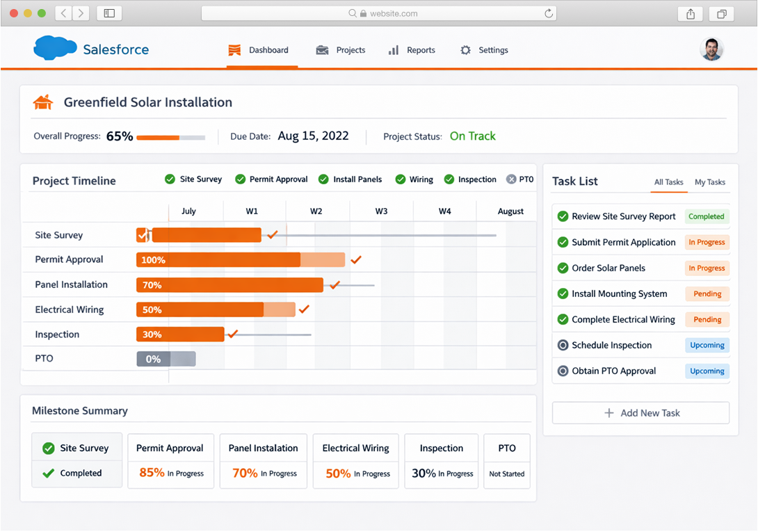
Task: Open the Projects tab
Action: [x=341, y=50]
